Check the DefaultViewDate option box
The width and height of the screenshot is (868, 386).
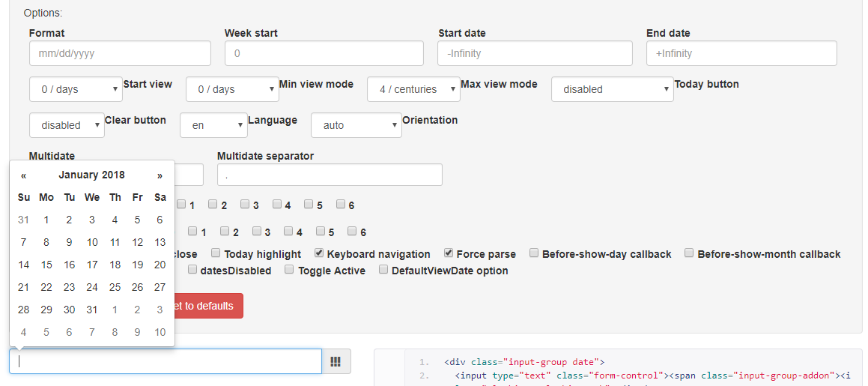[383, 270]
